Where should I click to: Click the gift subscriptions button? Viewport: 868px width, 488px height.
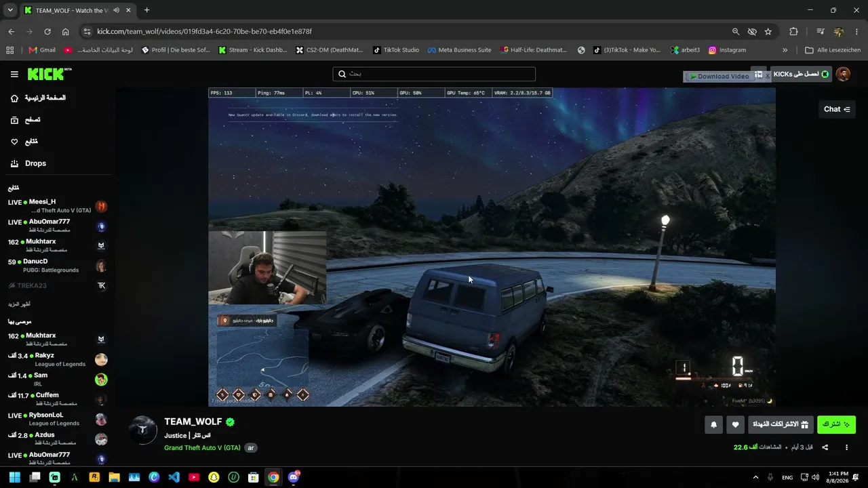(781, 425)
